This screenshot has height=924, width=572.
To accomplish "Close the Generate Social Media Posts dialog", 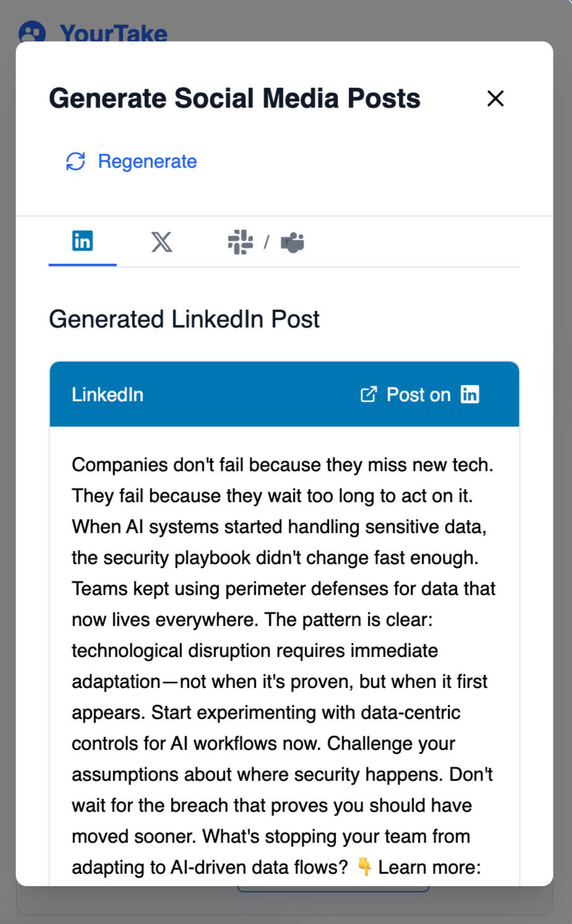I will [x=495, y=98].
